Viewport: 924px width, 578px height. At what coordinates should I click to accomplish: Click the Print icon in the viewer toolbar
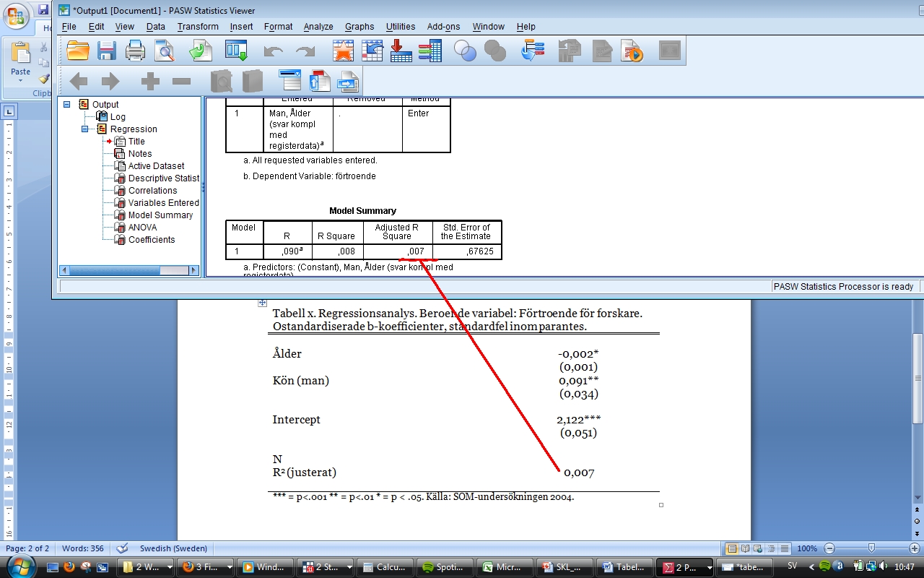point(136,51)
